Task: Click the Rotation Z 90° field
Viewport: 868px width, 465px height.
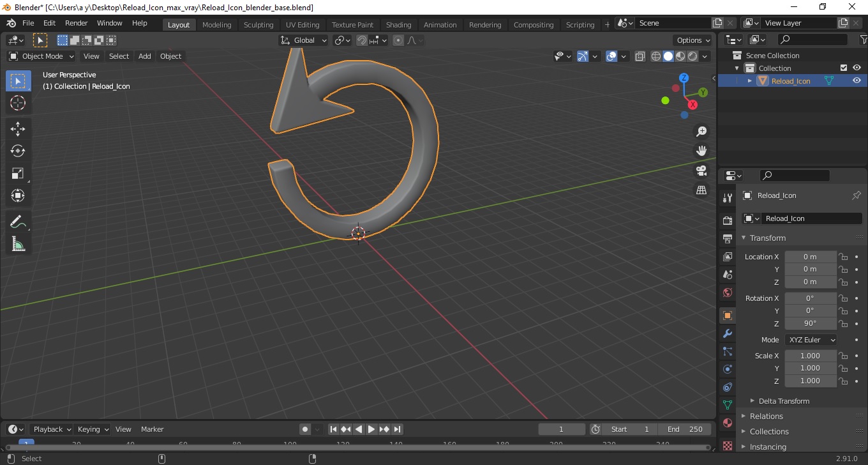Action: [811, 323]
